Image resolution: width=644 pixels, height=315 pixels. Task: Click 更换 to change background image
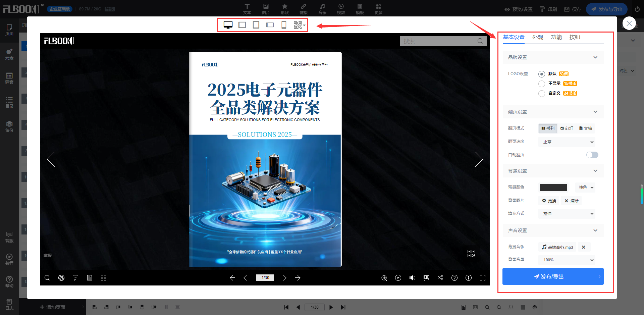point(549,201)
